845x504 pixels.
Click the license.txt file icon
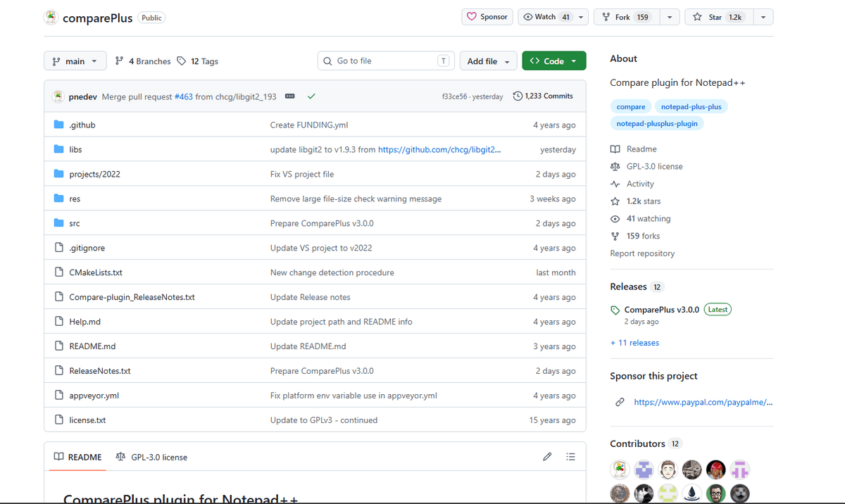pyautogui.click(x=59, y=420)
